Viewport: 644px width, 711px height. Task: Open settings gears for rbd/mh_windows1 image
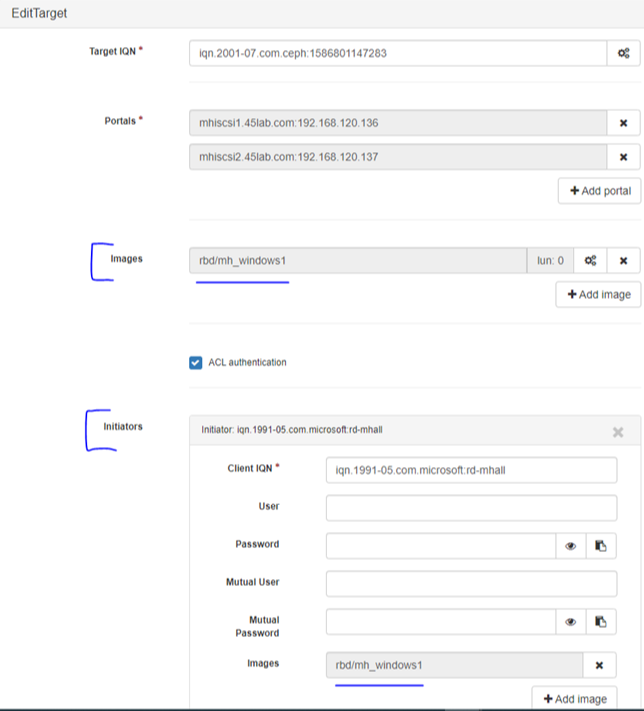[590, 261]
